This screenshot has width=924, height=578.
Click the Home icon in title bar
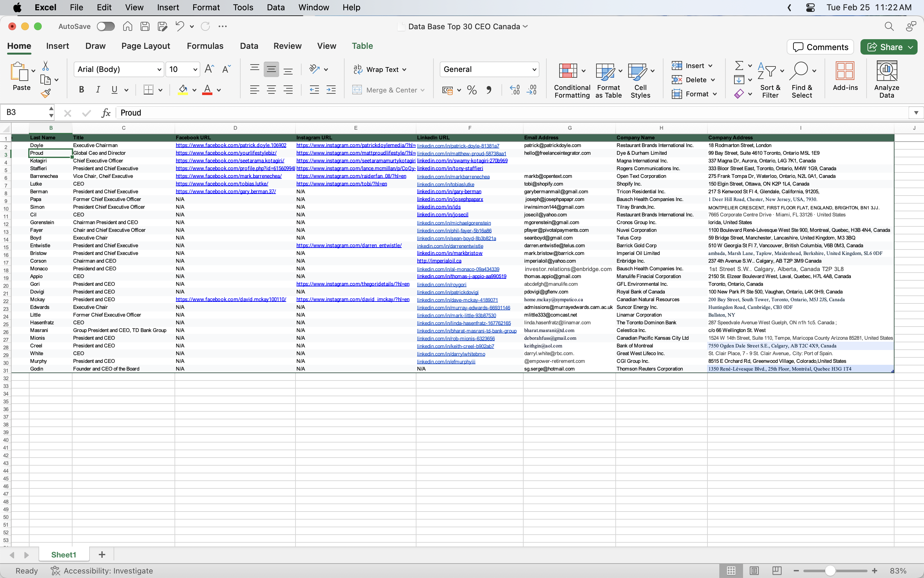[127, 26]
